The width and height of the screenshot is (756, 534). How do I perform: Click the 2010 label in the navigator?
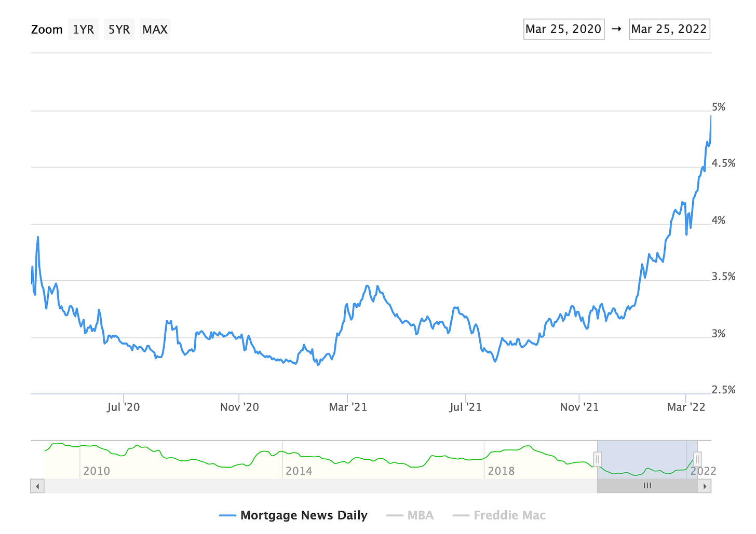pos(97,471)
